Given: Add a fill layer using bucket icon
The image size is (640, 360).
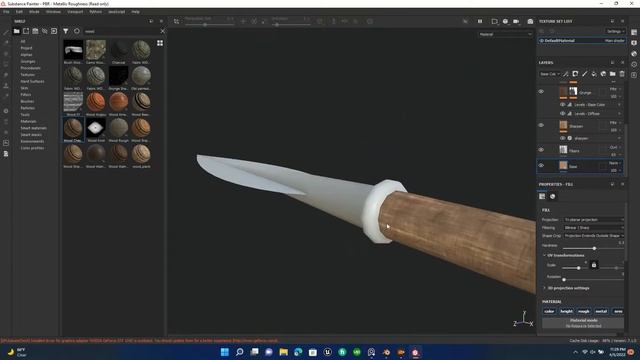Looking at the screenshot, I should (x=594, y=74).
